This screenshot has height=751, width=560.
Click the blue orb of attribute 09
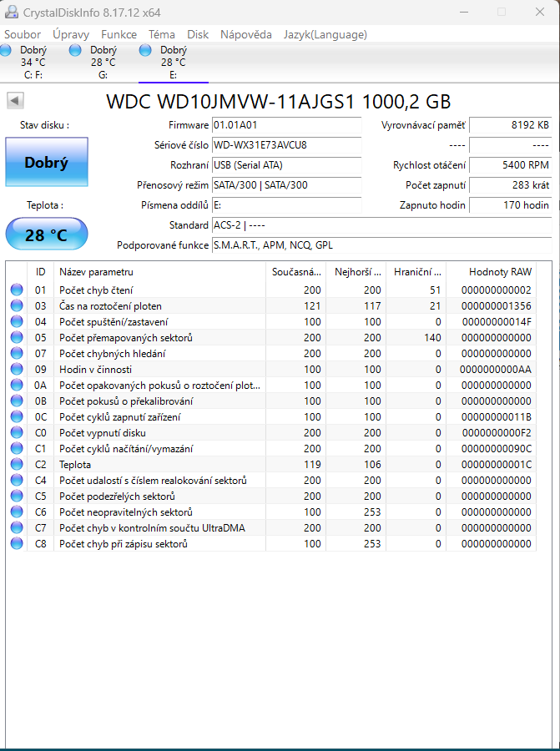[x=17, y=369]
